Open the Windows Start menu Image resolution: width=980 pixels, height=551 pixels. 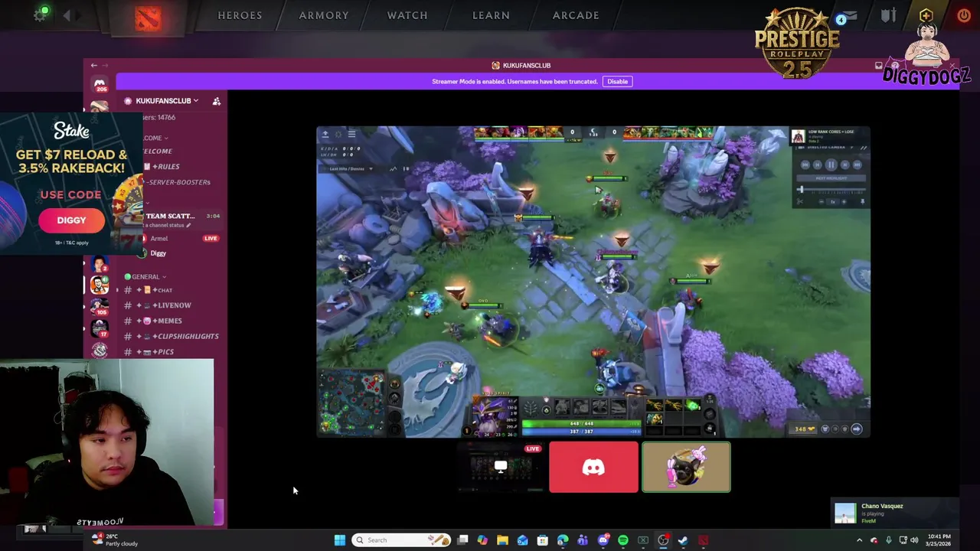coord(339,540)
